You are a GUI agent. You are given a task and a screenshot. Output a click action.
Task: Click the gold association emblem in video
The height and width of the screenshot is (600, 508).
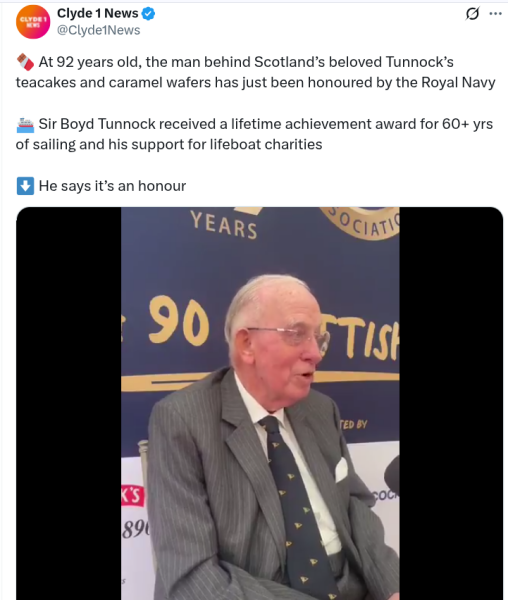(363, 223)
